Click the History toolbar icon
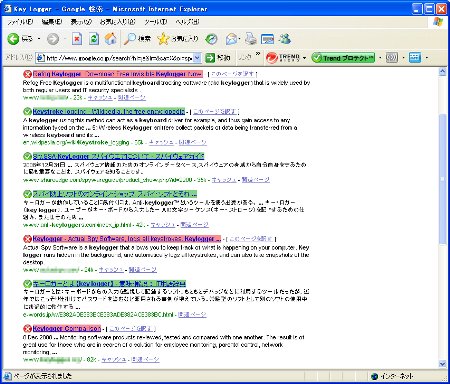This screenshot has height=384, width=450. point(211,39)
